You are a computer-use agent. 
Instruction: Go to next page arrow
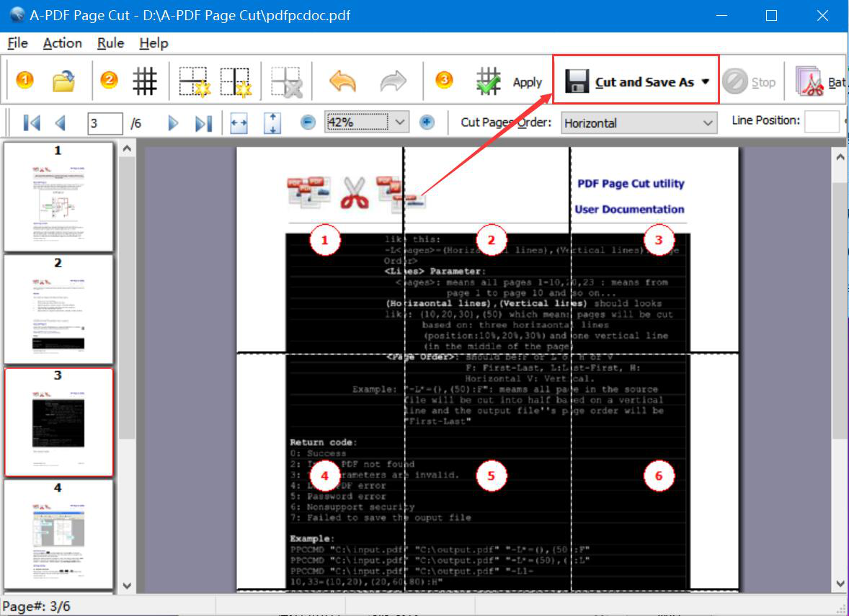click(x=173, y=123)
